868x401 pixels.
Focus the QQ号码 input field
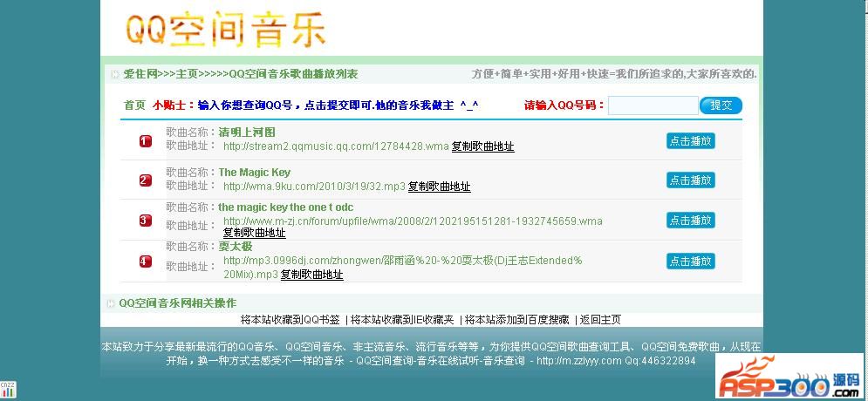click(653, 105)
